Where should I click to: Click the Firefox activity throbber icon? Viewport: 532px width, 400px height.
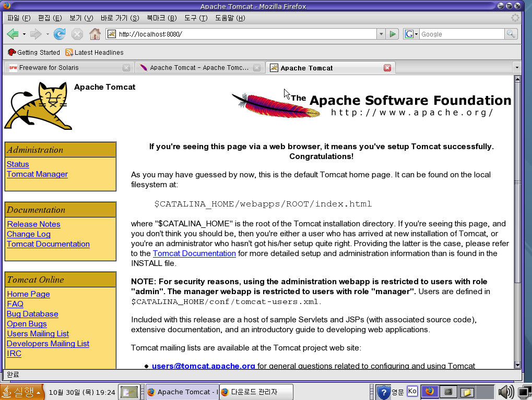pos(515,18)
